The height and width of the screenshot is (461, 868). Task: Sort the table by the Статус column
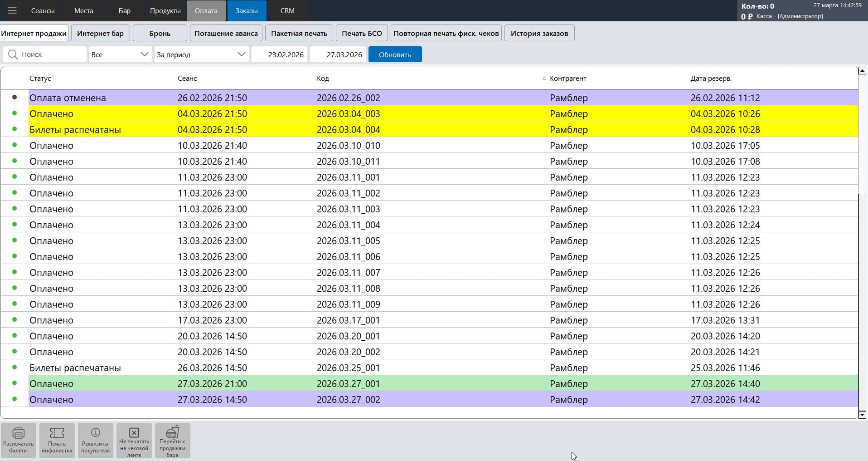pos(40,78)
